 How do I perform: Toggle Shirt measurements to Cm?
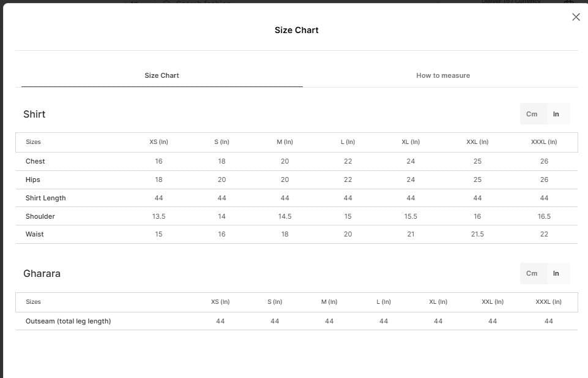point(532,114)
